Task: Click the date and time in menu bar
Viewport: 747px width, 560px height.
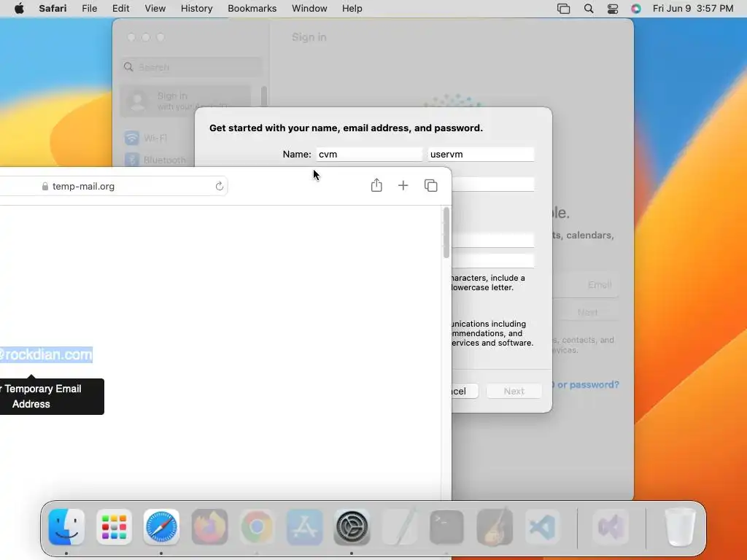Action: 693,9
